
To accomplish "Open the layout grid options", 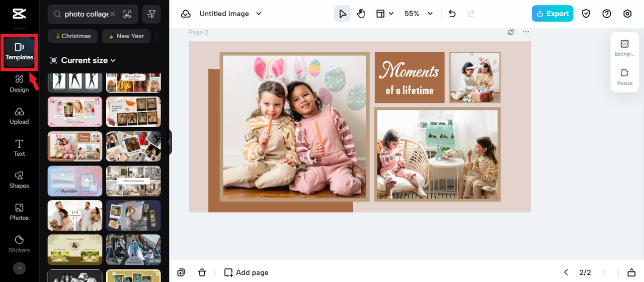I will 385,14.
